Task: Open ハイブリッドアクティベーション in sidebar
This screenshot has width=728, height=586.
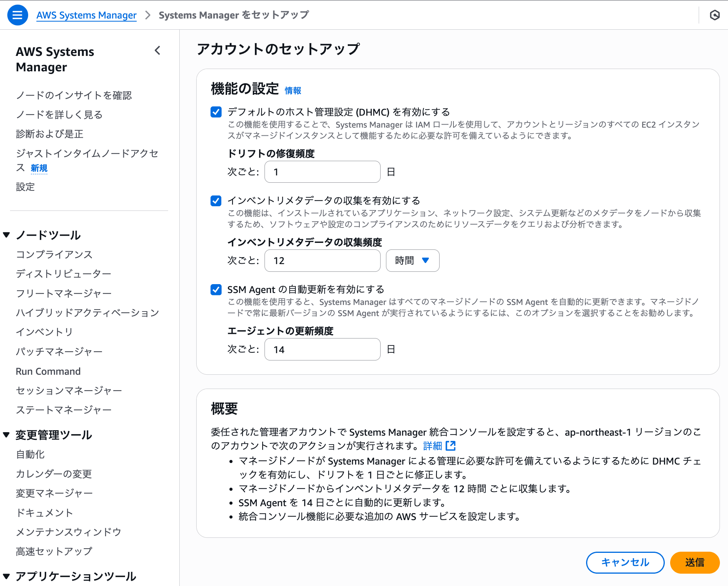Action: point(88,313)
